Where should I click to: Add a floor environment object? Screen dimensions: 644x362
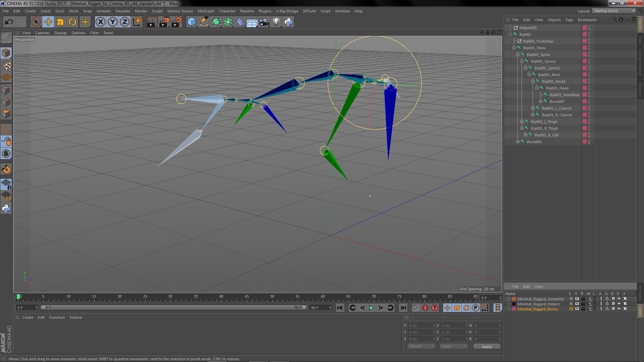coord(252,22)
